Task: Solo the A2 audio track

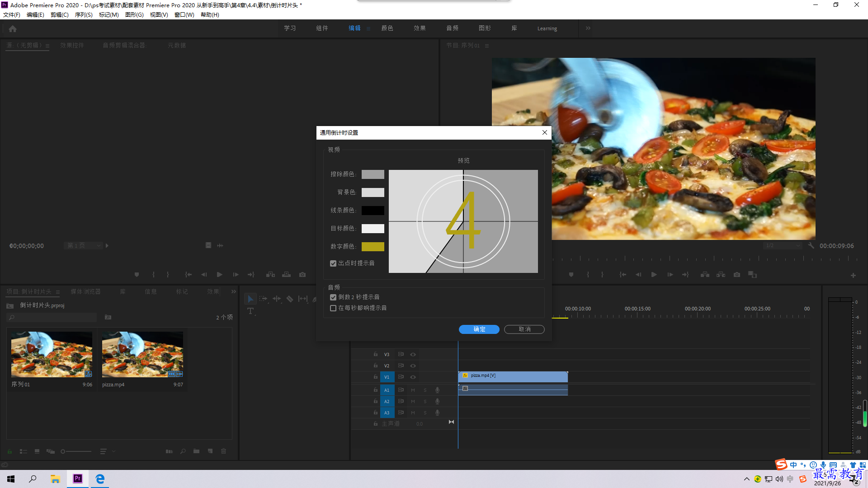Action: click(425, 401)
